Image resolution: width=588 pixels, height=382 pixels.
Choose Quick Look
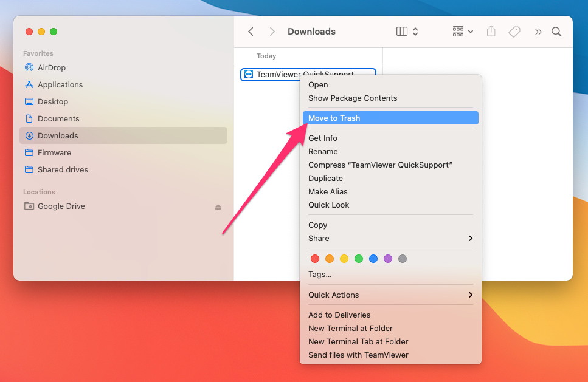[390, 205]
